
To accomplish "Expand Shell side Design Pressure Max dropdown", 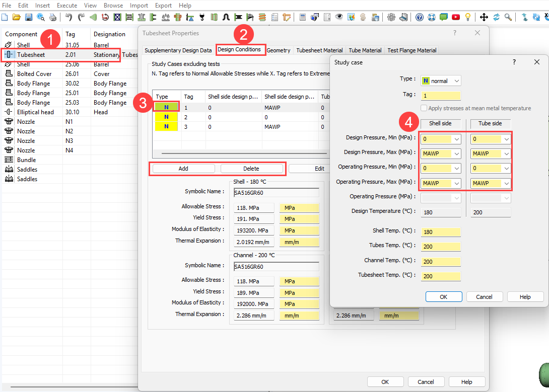I will click(x=456, y=153).
